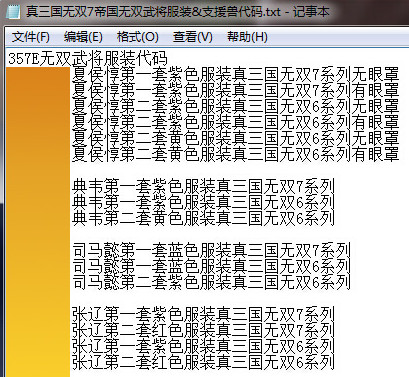Click line 夏侯惇第二套紫色服装真三国无双6系列无眼罩
Screen dimensions: 409x377
click(235, 106)
